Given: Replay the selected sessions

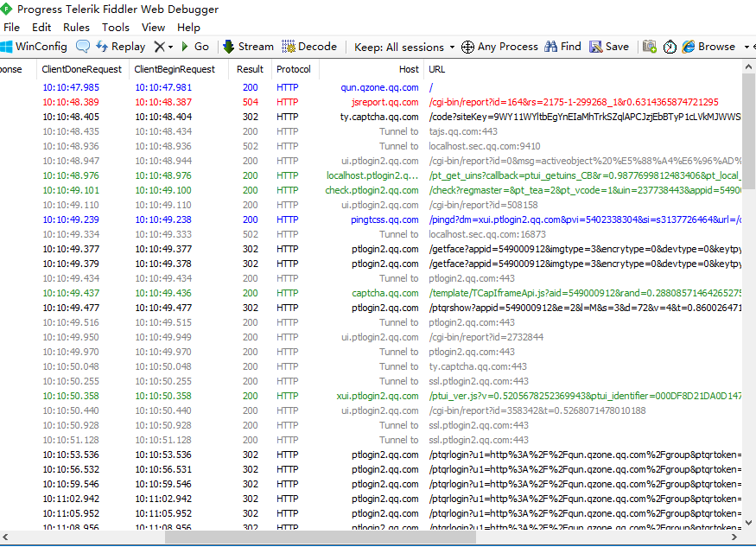Looking at the screenshot, I should pos(121,47).
